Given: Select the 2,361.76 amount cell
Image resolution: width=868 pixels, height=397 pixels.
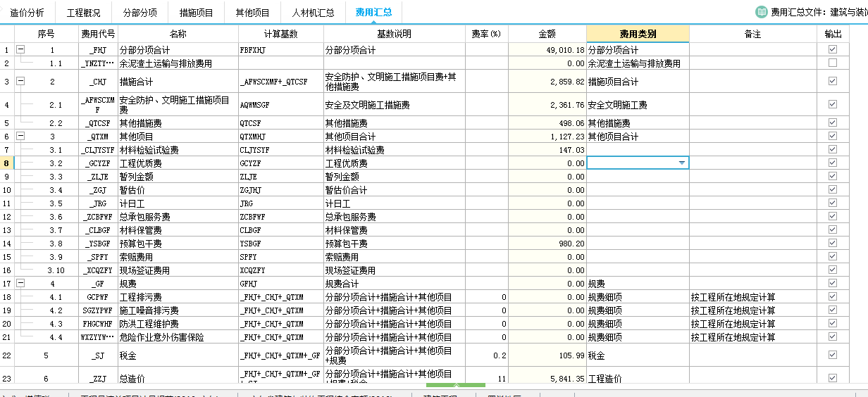Looking at the screenshot, I should (547, 105).
